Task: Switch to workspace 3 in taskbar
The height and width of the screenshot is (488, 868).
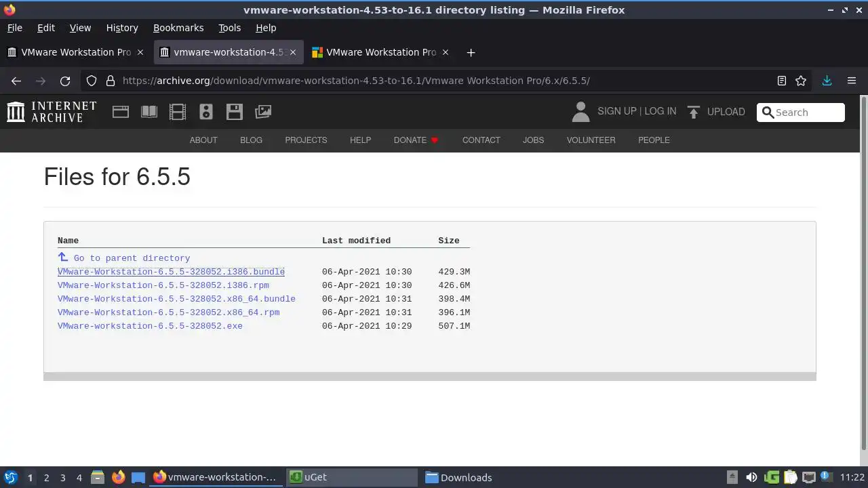Action: (62, 477)
